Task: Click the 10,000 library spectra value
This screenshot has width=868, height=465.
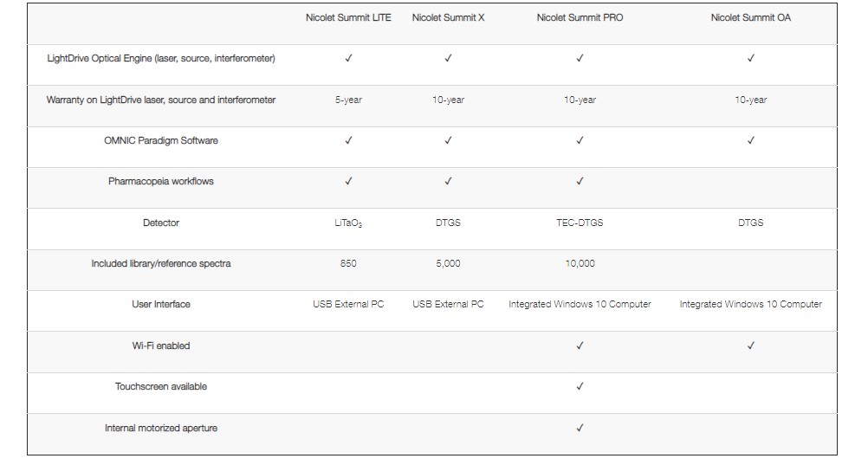Action: 580,263
